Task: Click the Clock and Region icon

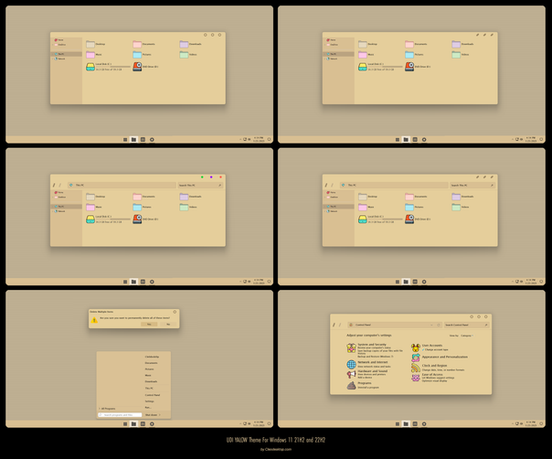Action: click(415, 368)
